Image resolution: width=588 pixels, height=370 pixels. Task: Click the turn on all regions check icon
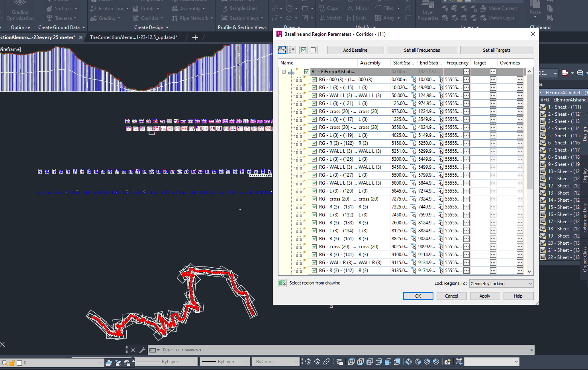pos(304,50)
